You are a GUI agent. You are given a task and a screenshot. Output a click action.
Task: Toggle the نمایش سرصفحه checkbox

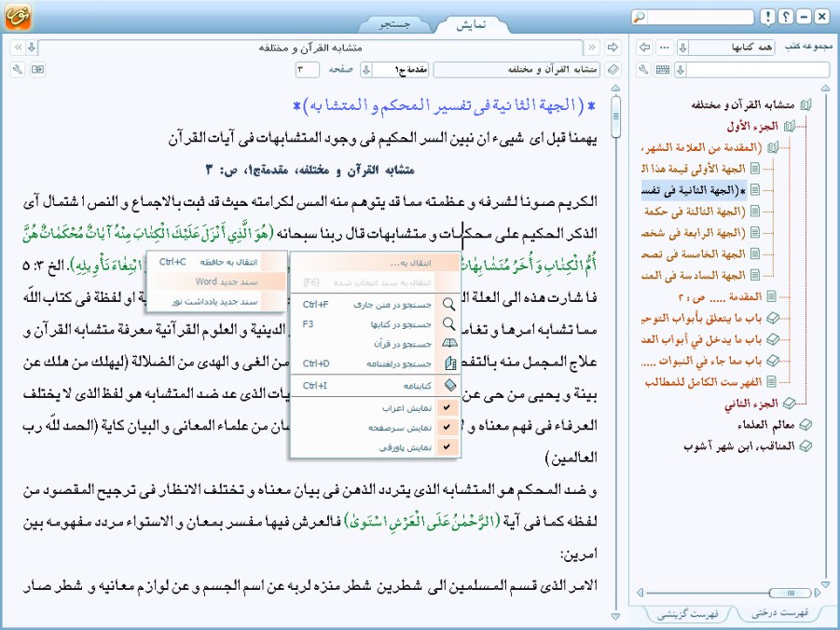coord(447,427)
